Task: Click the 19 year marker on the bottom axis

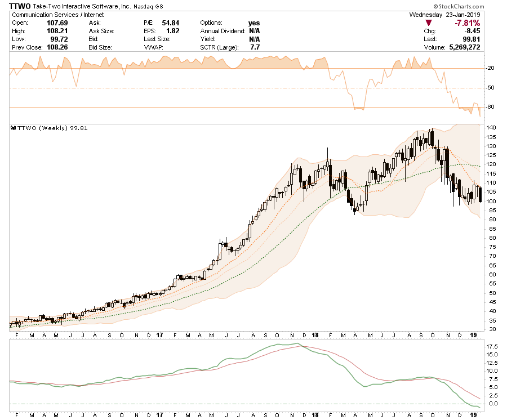Action: click(473, 415)
